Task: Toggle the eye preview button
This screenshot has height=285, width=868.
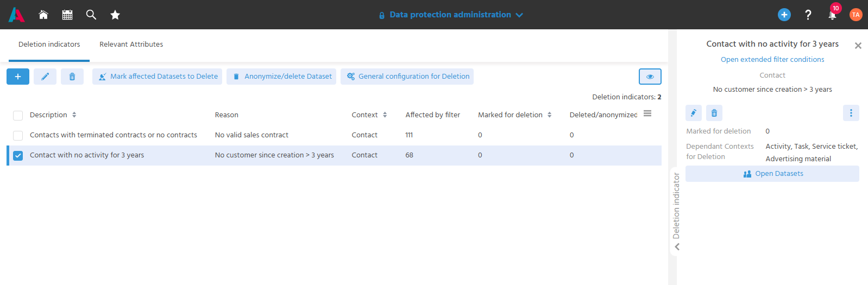Action: (650, 77)
